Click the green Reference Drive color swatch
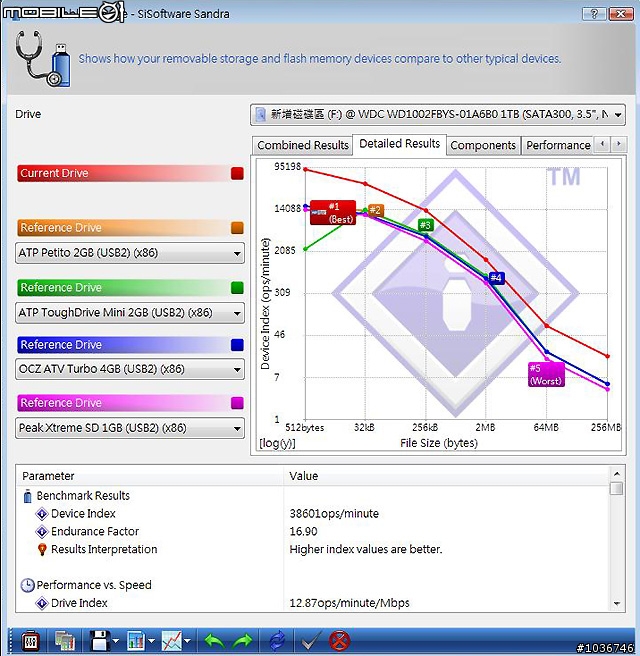The height and width of the screenshot is (656, 640). click(237, 288)
